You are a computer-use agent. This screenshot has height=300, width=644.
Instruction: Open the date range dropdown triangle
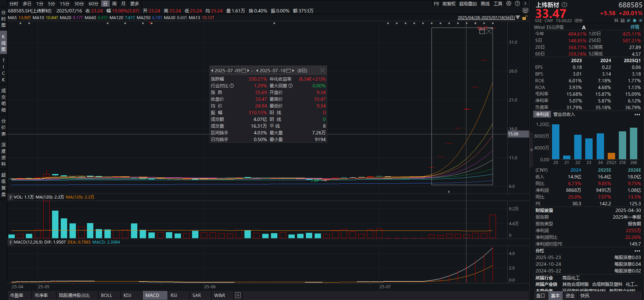click(x=518, y=17)
